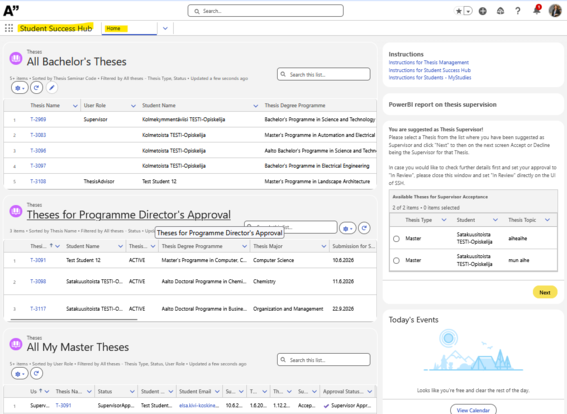567x414 pixels.
Task: Click Theses for Programme Director's Approval icon
Action: coord(16,211)
